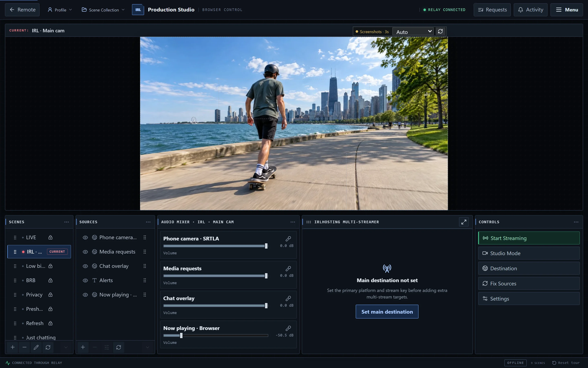Open the Auto preview mode dropdown

pyautogui.click(x=413, y=32)
